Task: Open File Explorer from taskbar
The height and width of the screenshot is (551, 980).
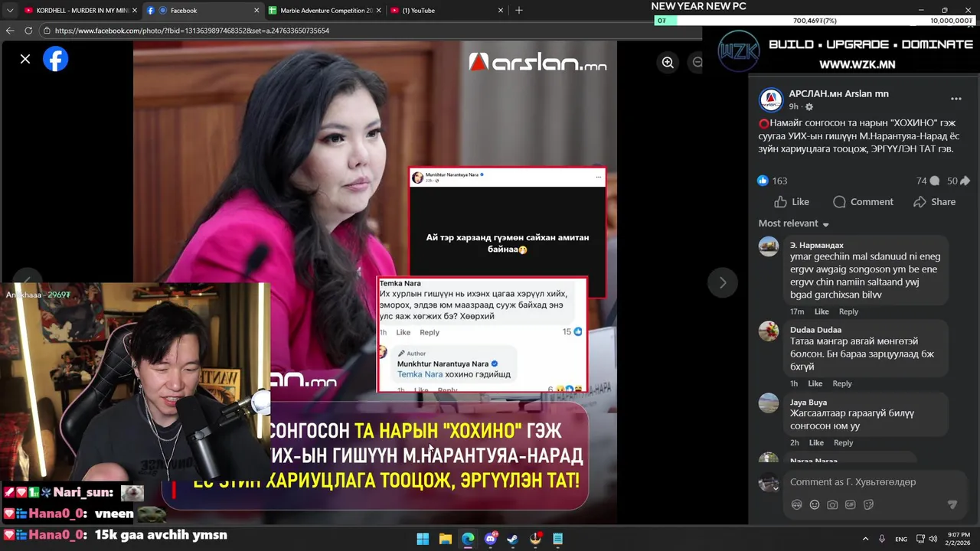Action: [x=445, y=539]
